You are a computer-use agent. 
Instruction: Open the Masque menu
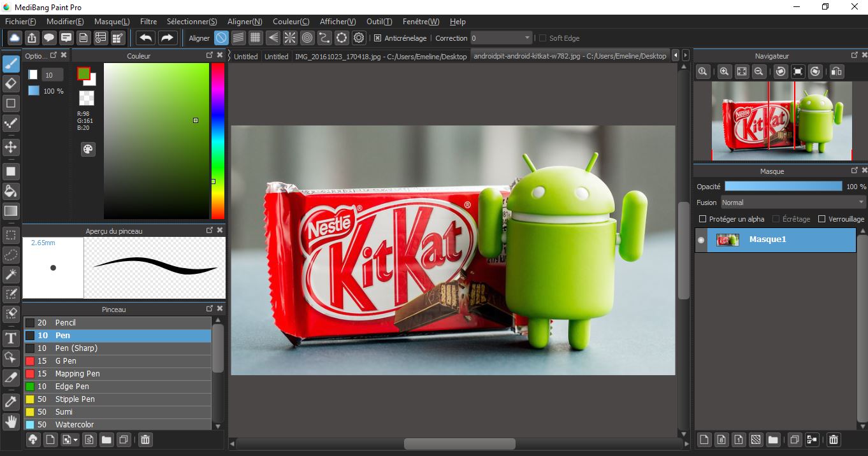pos(112,22)
